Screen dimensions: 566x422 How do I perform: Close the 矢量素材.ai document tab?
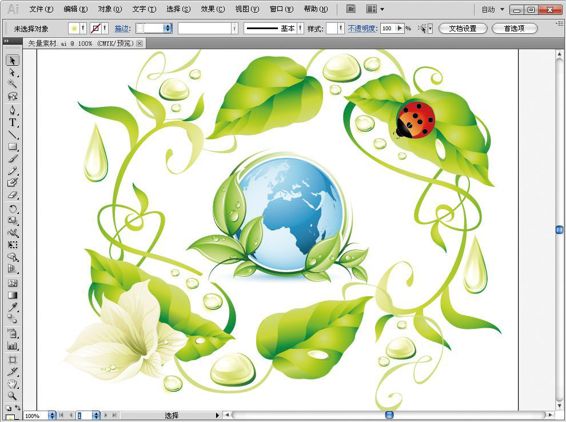click(x=140, y=43)
